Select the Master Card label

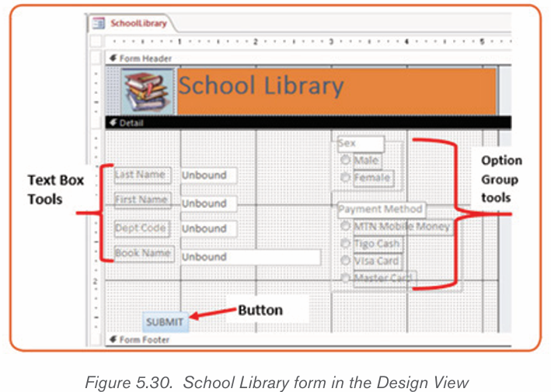[385, 279]
